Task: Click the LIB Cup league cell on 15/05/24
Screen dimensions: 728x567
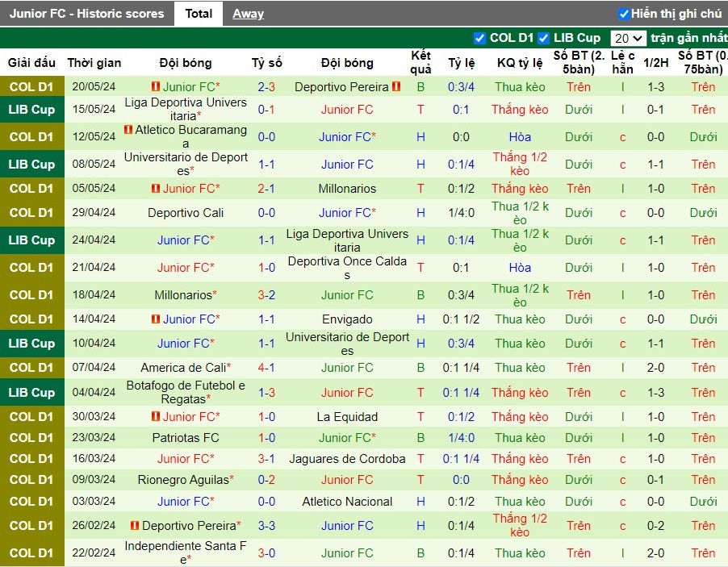Action: [31, 110]
